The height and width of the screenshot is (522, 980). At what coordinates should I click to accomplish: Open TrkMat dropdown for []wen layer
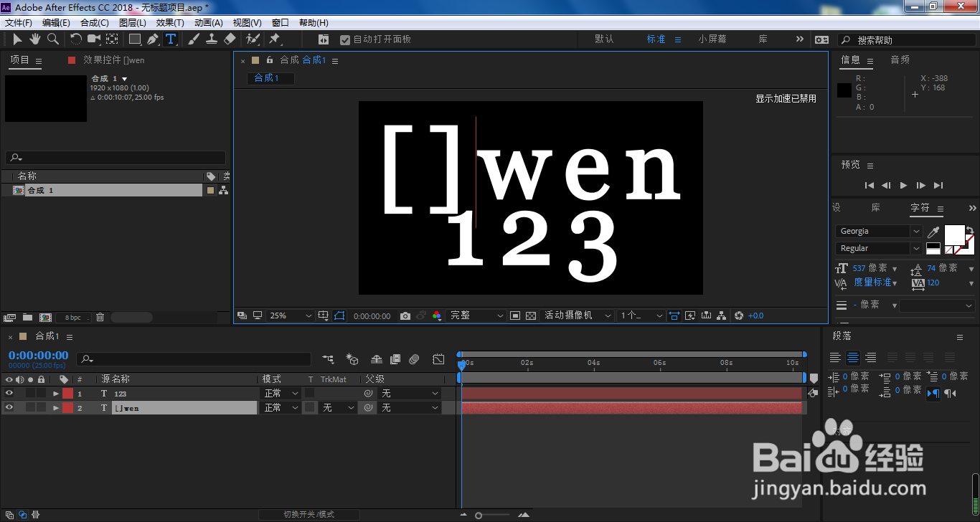pos(338,408)
